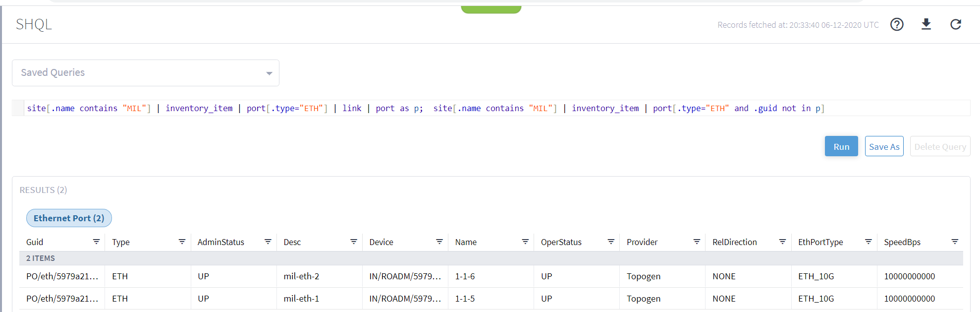This screenshot has height=312, width=980.
Task: Click the Records fetched timestamp text
Action: [x=798, y=25]
